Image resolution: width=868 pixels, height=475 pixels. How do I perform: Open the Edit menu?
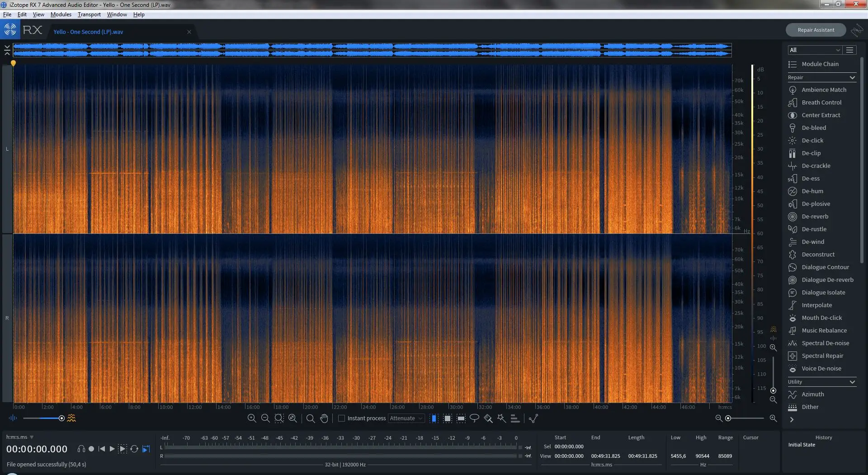coord(22,14)
